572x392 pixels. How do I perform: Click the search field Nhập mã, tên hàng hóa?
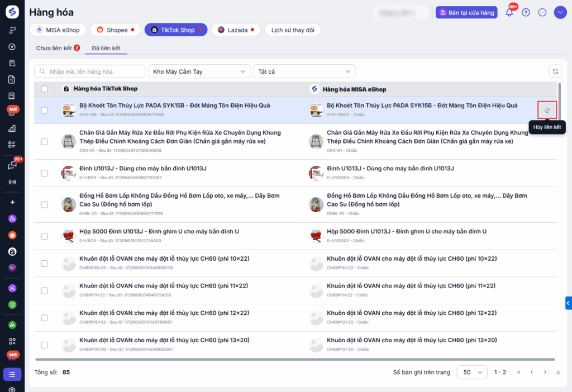(90, 71)
